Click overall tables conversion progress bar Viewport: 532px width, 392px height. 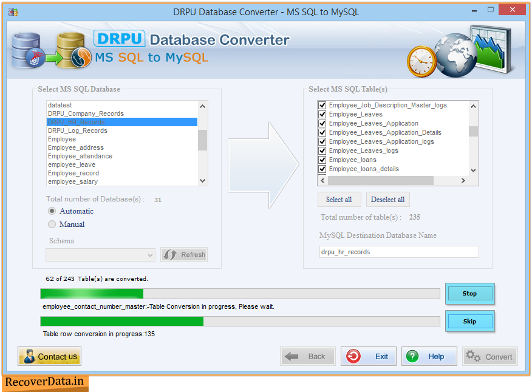click(x=240, y=294)
